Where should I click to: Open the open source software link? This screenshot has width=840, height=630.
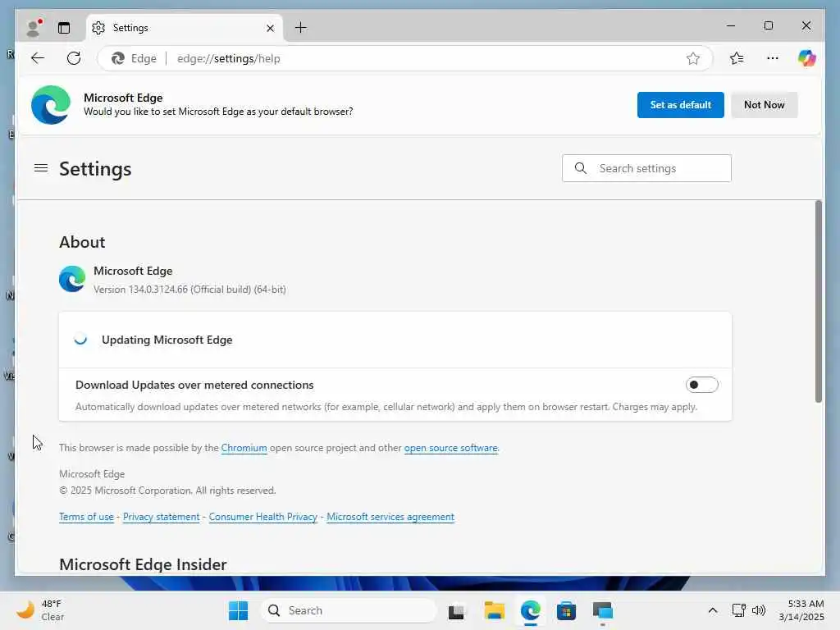(450, 448)
